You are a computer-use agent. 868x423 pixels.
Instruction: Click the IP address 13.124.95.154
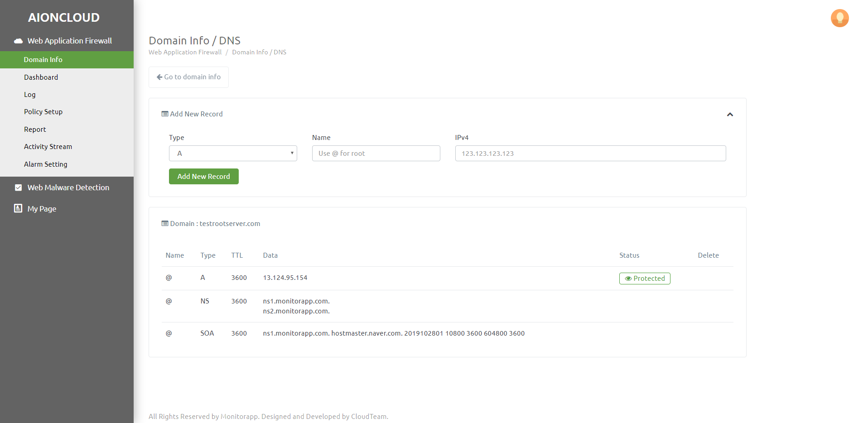point(285,278)
